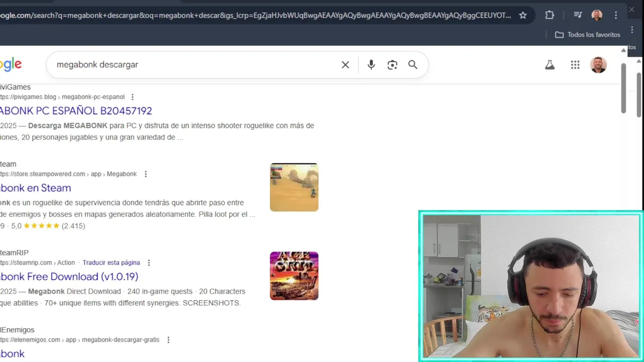Open the Chrome extensions puzzle icon

(549, 15)
